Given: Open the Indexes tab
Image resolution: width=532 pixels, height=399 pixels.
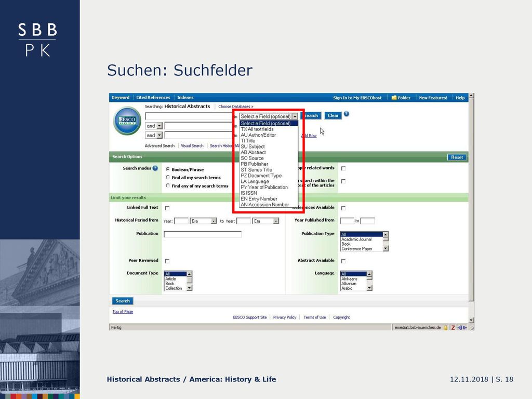Looking at the screenshot, I should 185,97.
